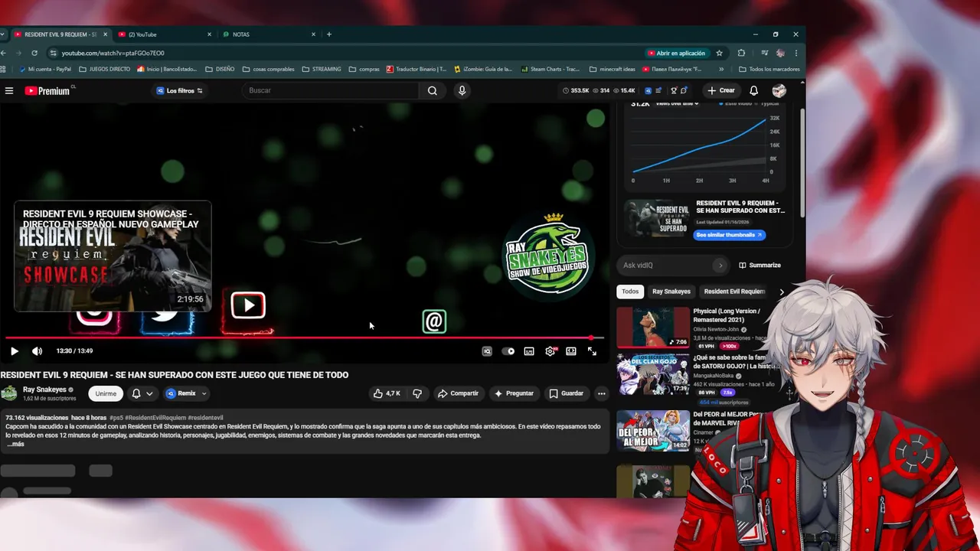Viewport: 980px width, 551px height.
Task: Go to YouTube Premium home logo
Action: pos(47,90)
